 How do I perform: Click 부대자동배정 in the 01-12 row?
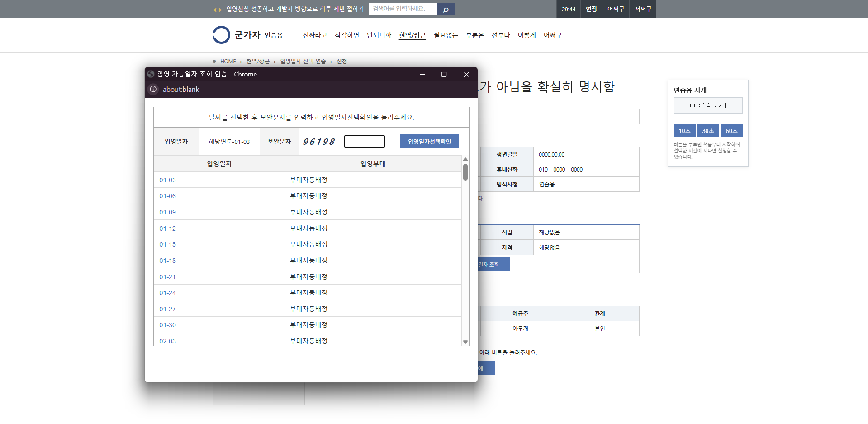coord(308,229)
